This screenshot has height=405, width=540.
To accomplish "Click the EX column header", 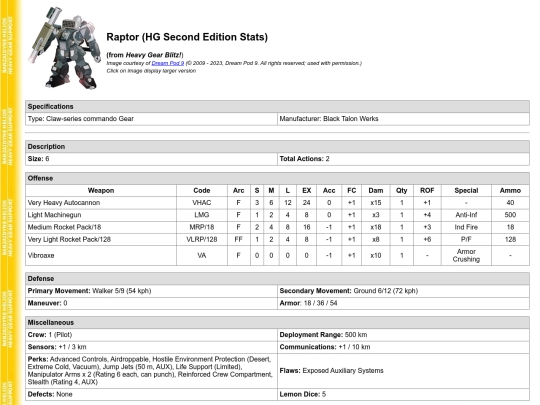I will click(x=307, y=190).
